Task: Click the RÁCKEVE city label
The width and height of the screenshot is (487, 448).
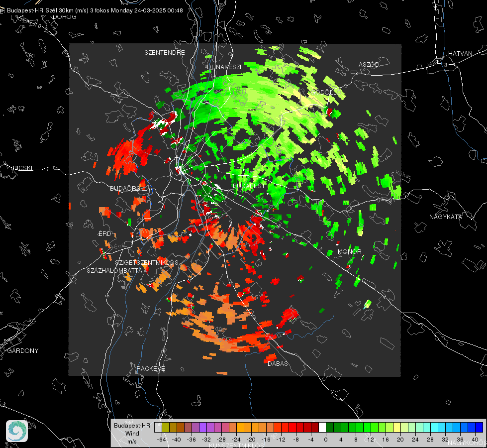Action: point(151,368)
